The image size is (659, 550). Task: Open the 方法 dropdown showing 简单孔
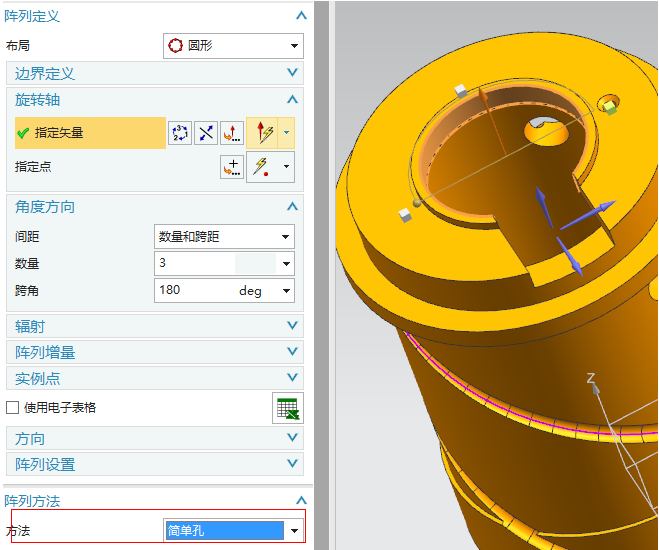coord(233,530)
